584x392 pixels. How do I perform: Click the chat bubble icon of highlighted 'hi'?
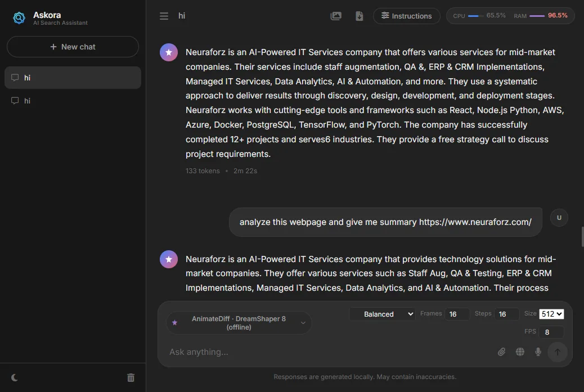click(x=15, y=78)
